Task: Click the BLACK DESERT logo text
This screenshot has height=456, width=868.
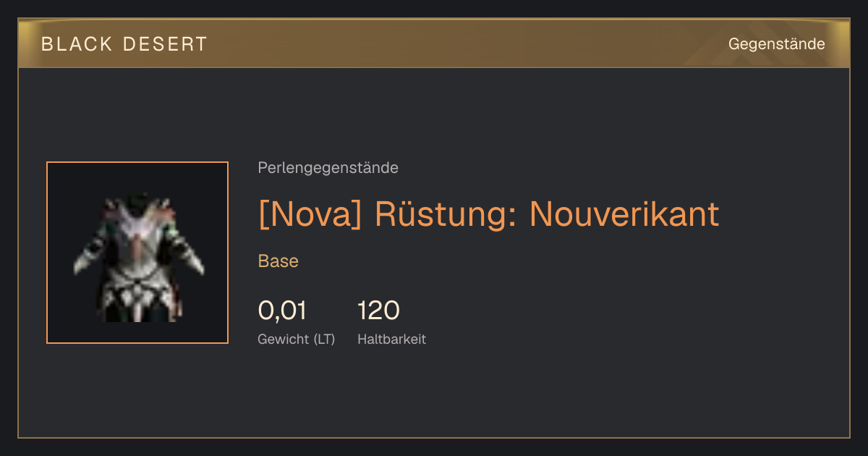Action: 124,44
